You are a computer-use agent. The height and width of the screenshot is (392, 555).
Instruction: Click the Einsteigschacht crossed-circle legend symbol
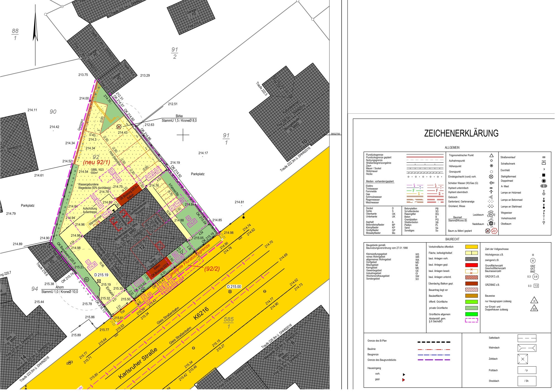[x=491, y=177]
